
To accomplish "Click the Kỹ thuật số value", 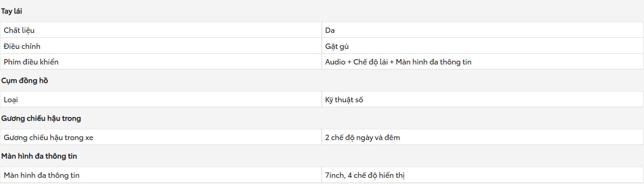I will point(344,99).
